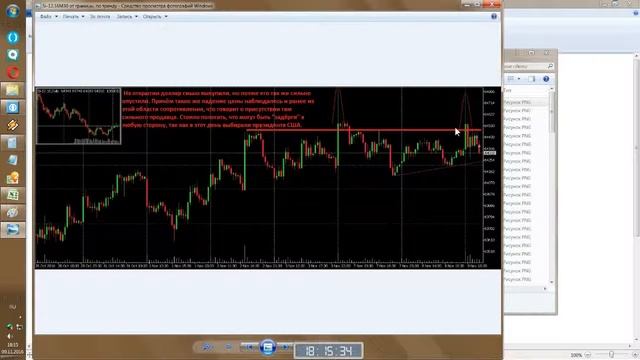Open the red Opera icon in taskbar
The image size is (640, 360).
(x=13, y=72)
